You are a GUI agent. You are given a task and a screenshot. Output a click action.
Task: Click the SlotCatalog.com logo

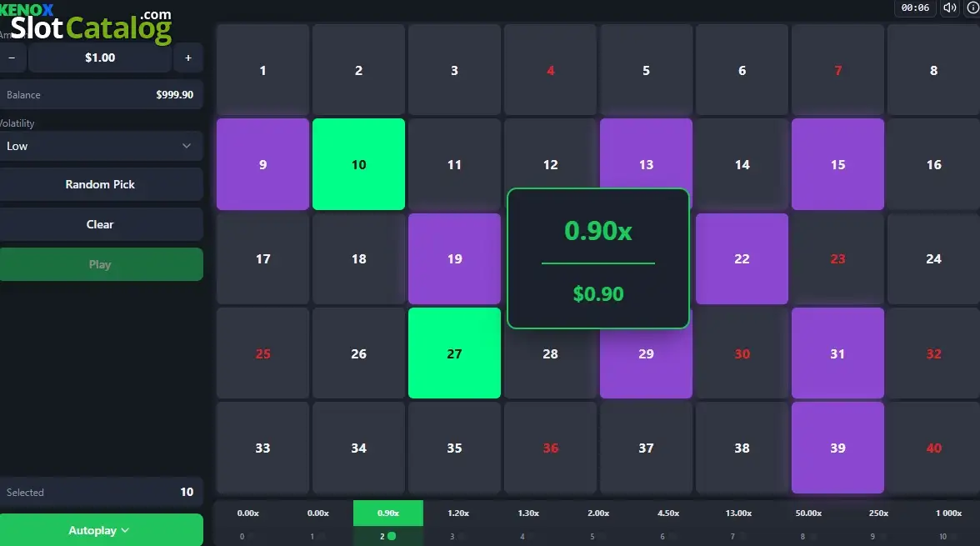91,27
